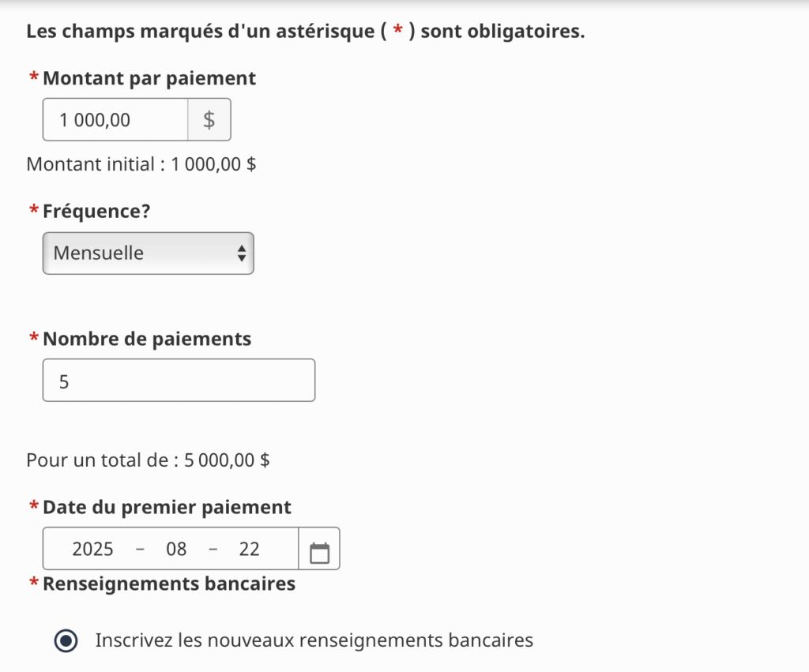
Task: Click the up-down arrows on the Mensuelle select
Action: pos(242,253)
